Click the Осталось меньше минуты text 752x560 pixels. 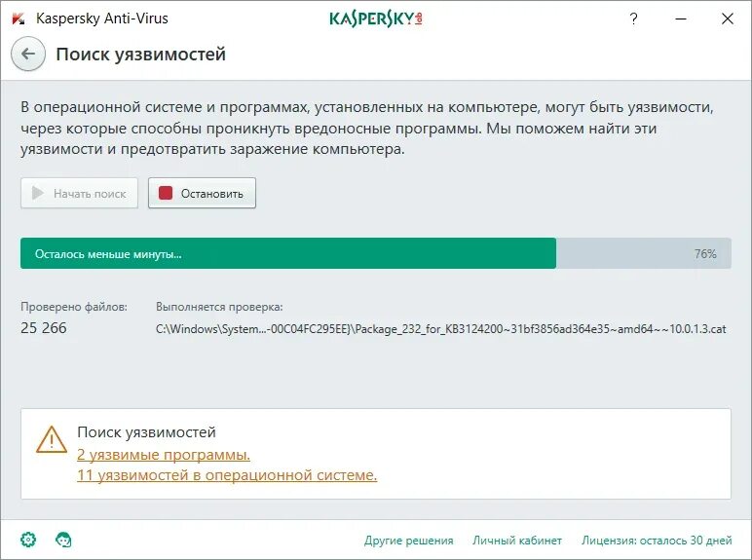(x=108, y=254)
